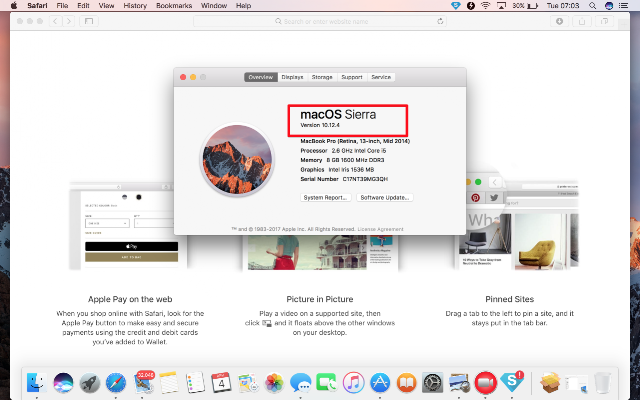Viewport: 640px width, 400px height.
Task: Open Wi-Fi status in menu bar
Action: (485, 6)
